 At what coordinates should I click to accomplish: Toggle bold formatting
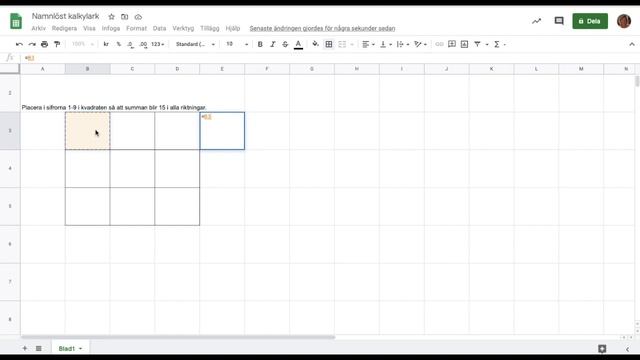[x=260, y=44]
